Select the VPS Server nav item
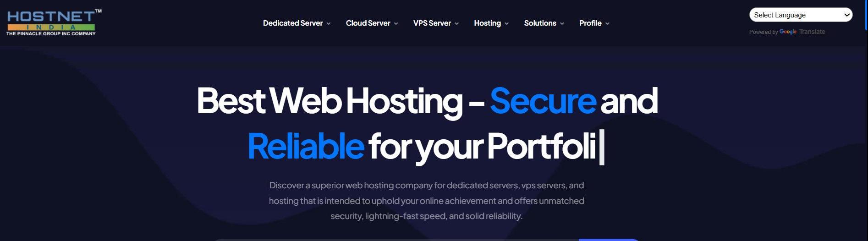 (432, 23)
